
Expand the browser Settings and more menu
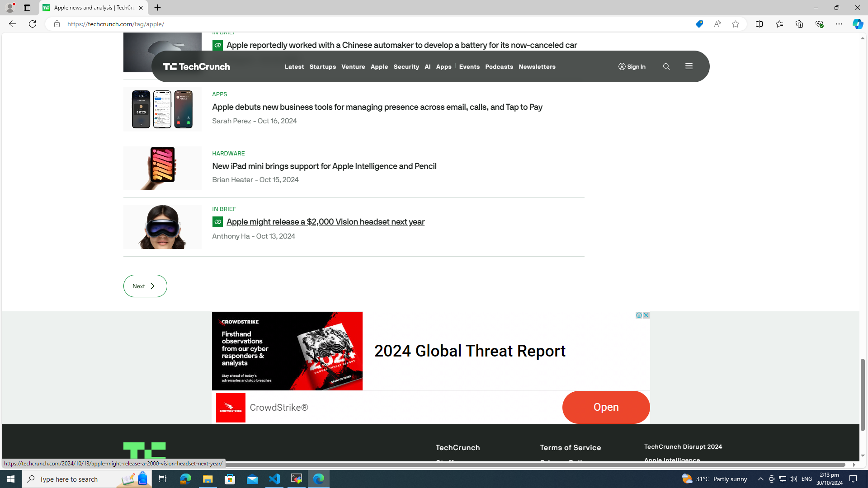tap(839, 24)
